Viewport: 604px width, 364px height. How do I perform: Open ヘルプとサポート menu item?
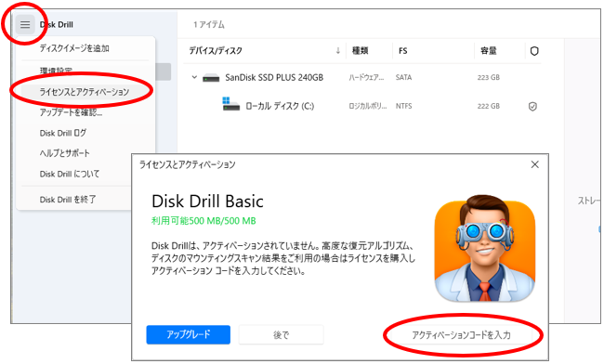(65, 153)
